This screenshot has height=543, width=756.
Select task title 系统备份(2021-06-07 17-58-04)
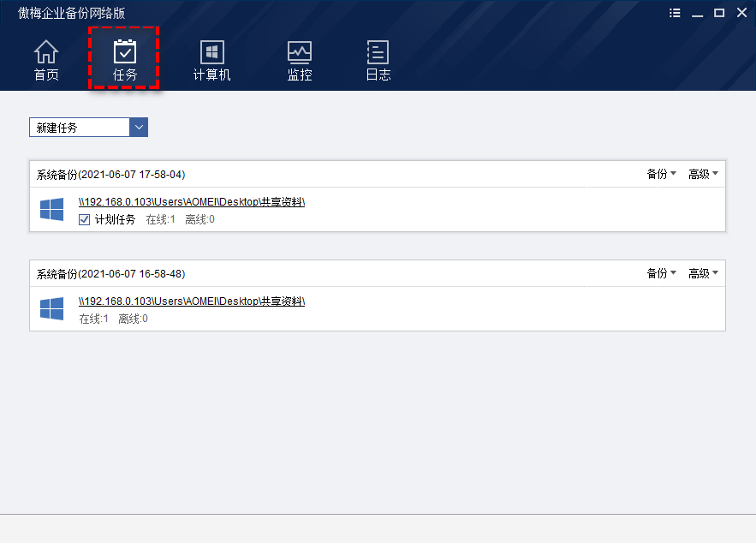(111, 175)
